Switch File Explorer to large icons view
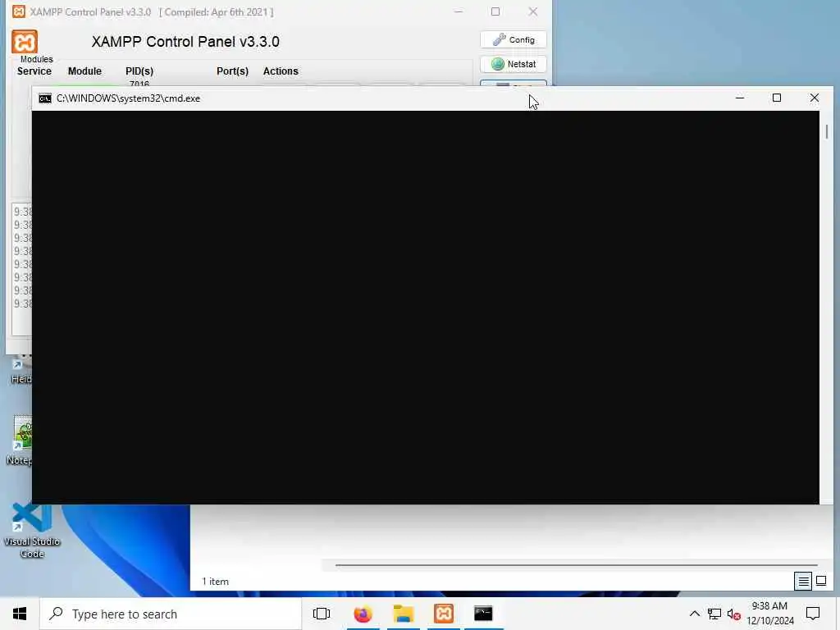Screen dimensions: 840x630 821,582
